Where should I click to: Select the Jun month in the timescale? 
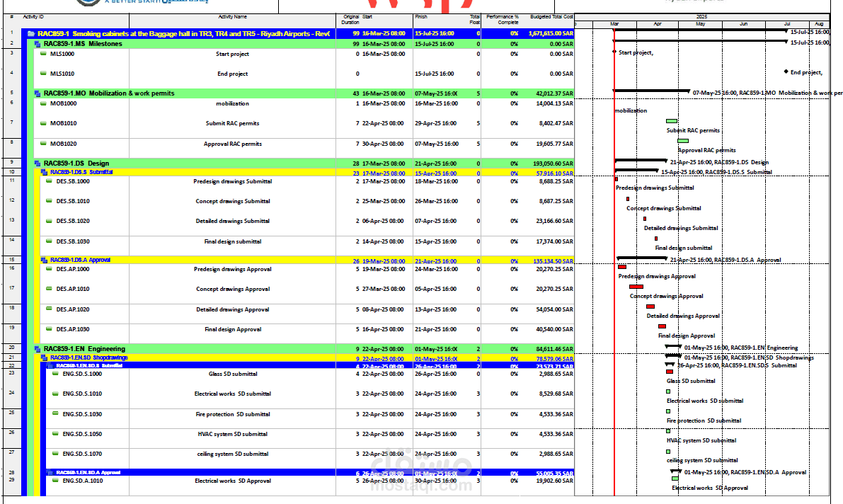pos(743,24)
